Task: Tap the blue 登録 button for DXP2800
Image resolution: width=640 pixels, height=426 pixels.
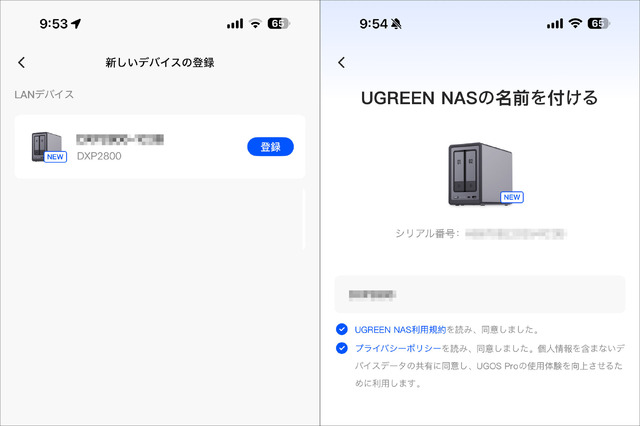Action: (270, 146)
